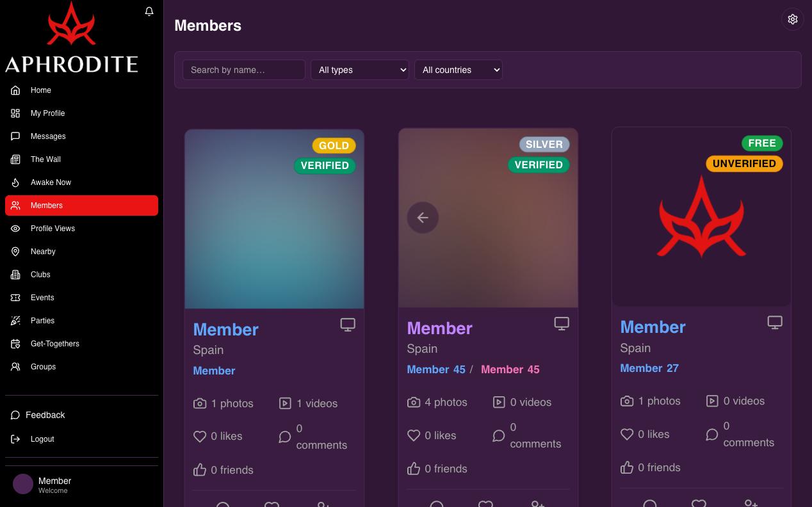The width and height of the screenshot is (812, 507).
Task: Click the FREE badge
Action: tap(762, 143)
